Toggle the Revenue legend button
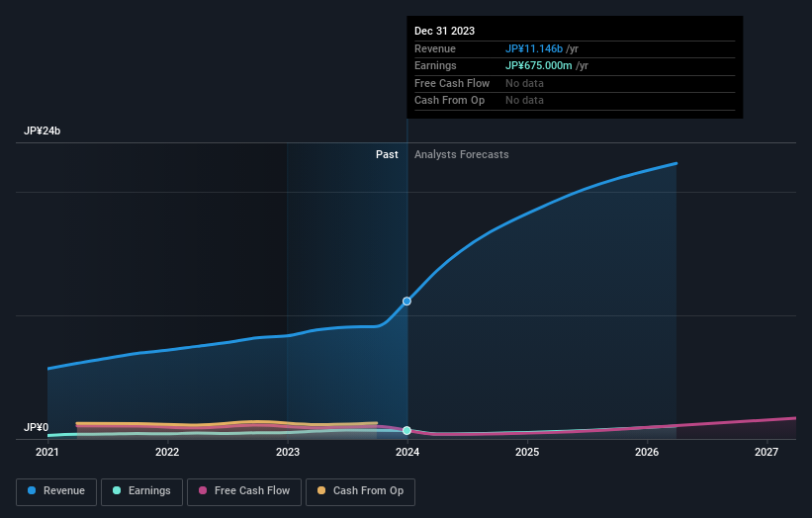The height and width of the screenshot is (518, 812). click(56, 491)
